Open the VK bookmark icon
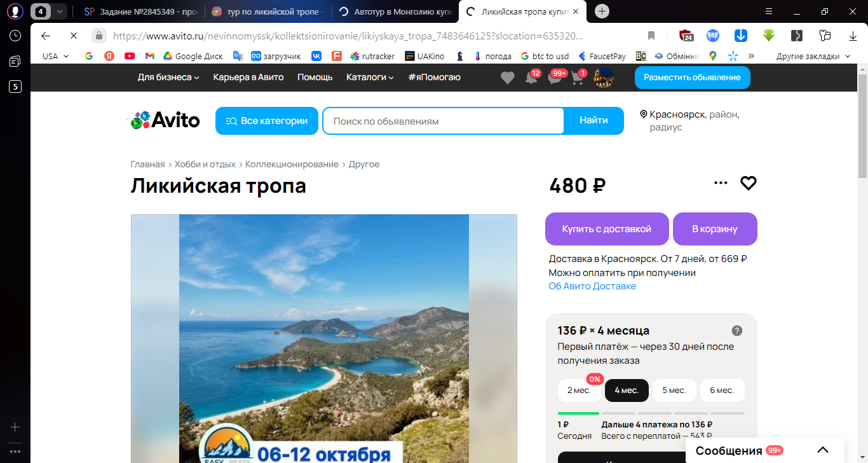868x463 pixels. tap(316, 56)
